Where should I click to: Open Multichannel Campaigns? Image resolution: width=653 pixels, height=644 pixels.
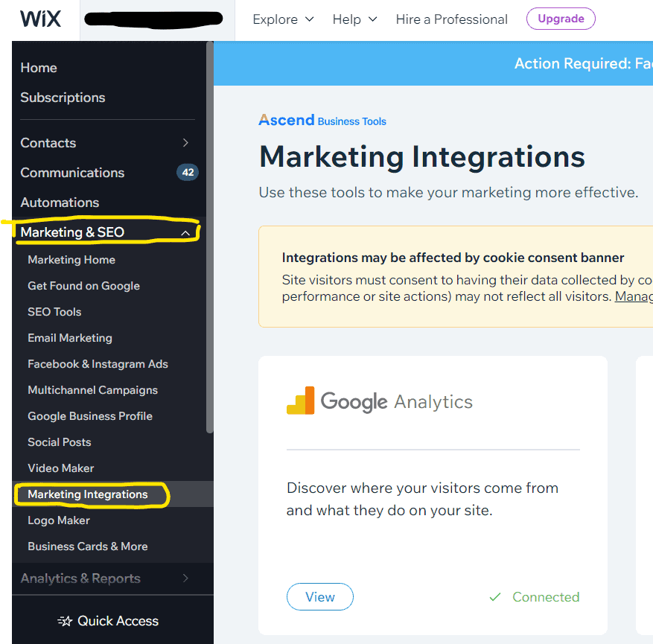pos(93,390)
